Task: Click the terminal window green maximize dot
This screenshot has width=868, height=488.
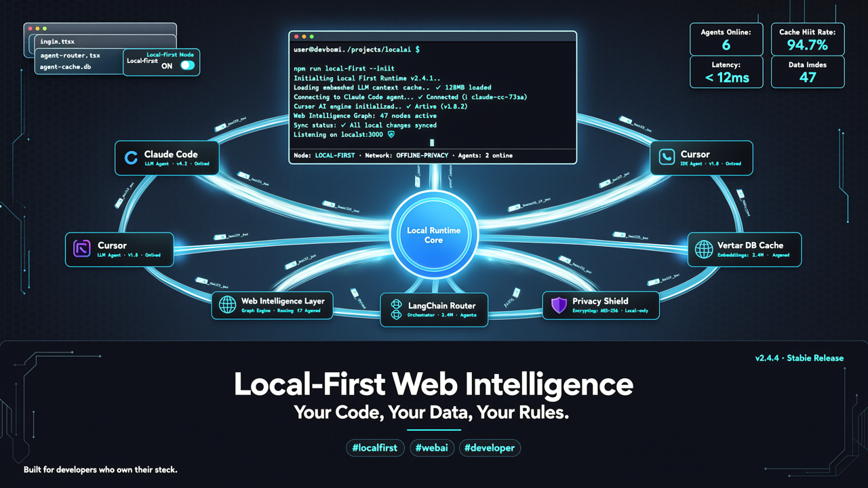Action: [311, 36]
